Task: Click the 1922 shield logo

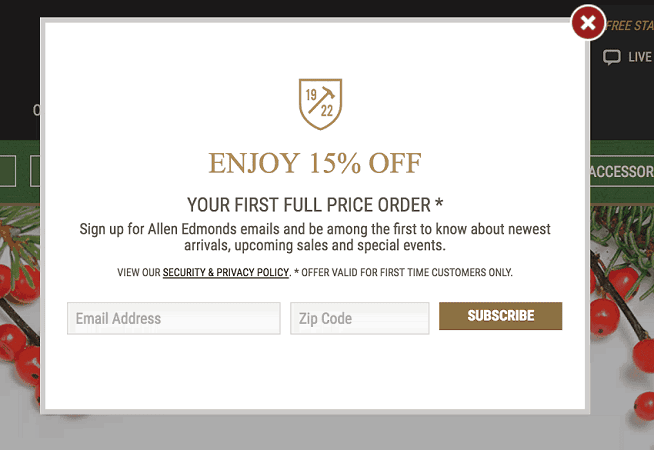Action: [x=320, y=104]
